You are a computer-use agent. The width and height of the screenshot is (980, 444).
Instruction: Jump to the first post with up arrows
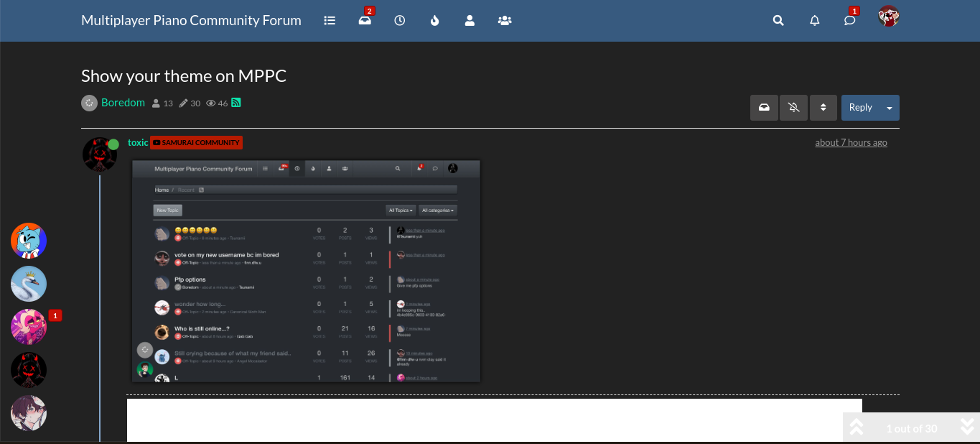[x=857, y=427]
